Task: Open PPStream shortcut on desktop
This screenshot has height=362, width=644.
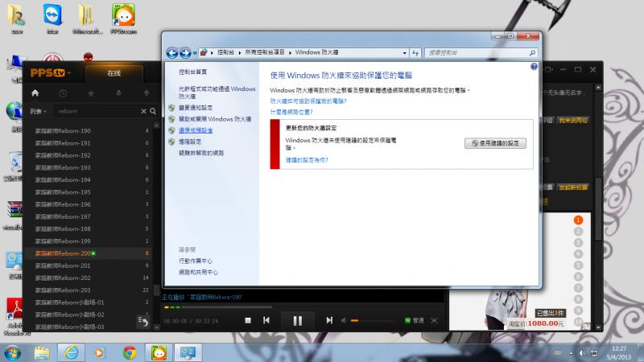Action: click(123, 19)
